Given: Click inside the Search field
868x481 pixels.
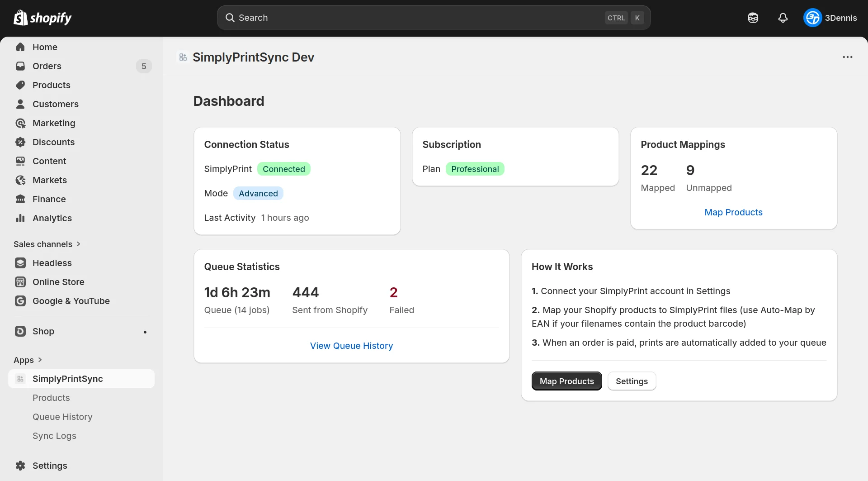Looking at the screenshot, I should [407, 18].
